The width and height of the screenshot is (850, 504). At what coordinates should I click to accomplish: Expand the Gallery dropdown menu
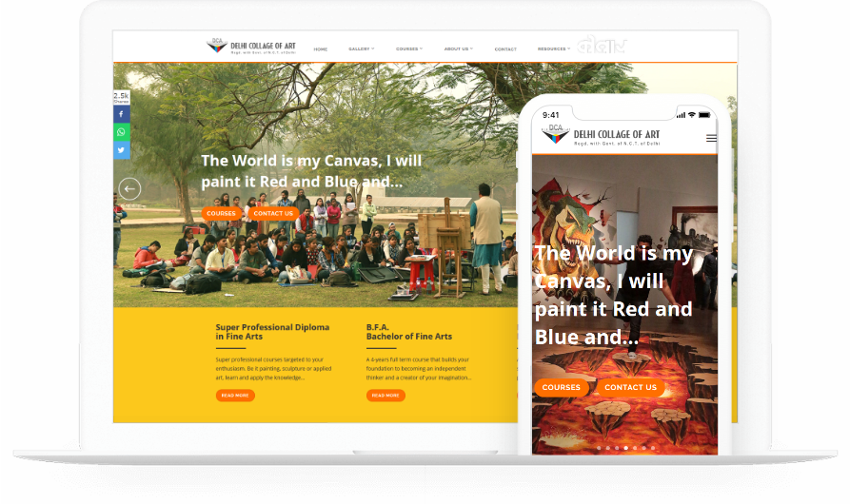[x=361, y=48]
